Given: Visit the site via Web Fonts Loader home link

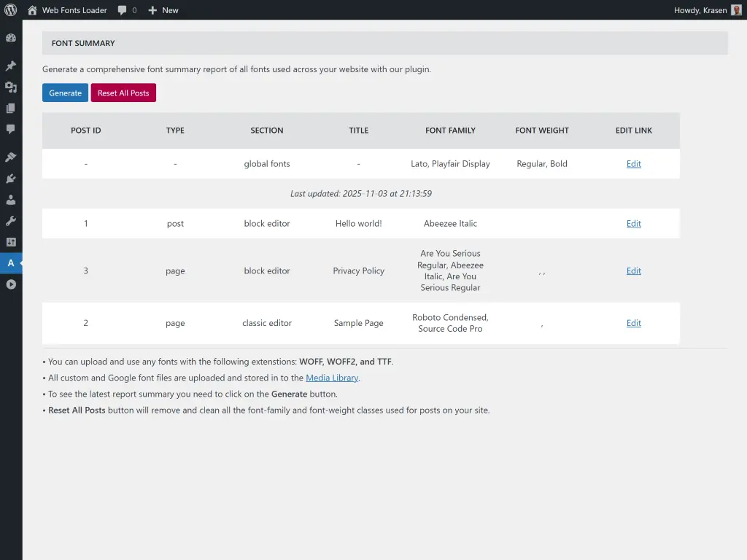Looking at the screenshot, I should (67, 10).
